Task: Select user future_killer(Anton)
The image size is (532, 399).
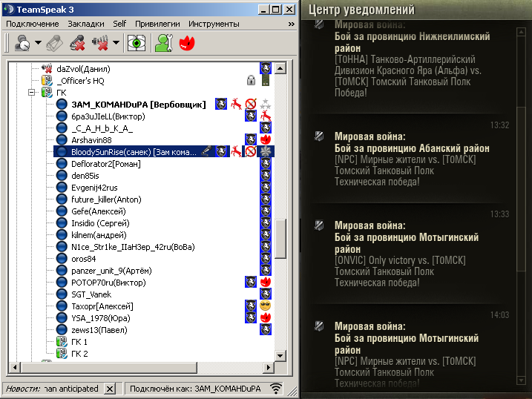Action: tap(106, 199)
